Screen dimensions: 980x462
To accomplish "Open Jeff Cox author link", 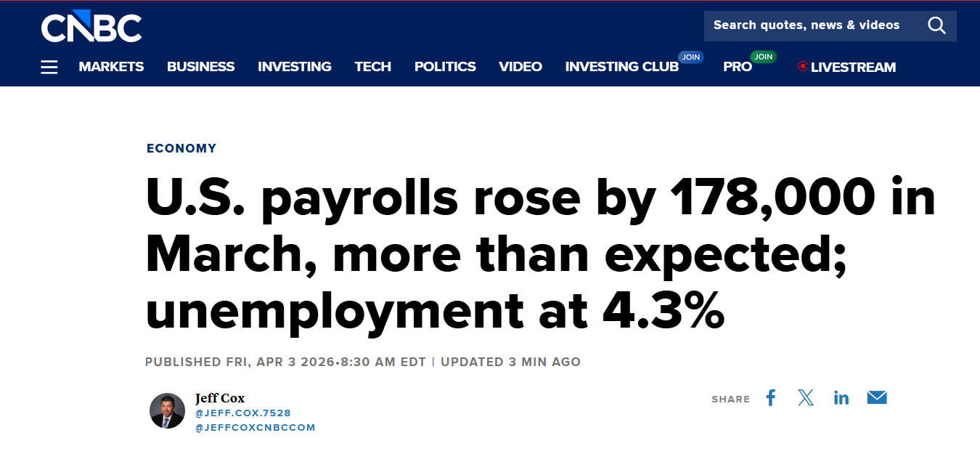I will click(x=220, y=398).
